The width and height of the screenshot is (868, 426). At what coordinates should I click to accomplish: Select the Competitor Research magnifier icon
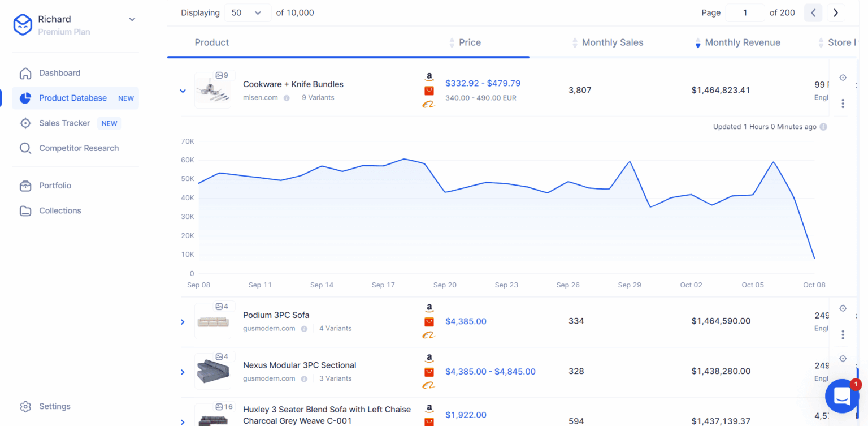coord(25,148)
